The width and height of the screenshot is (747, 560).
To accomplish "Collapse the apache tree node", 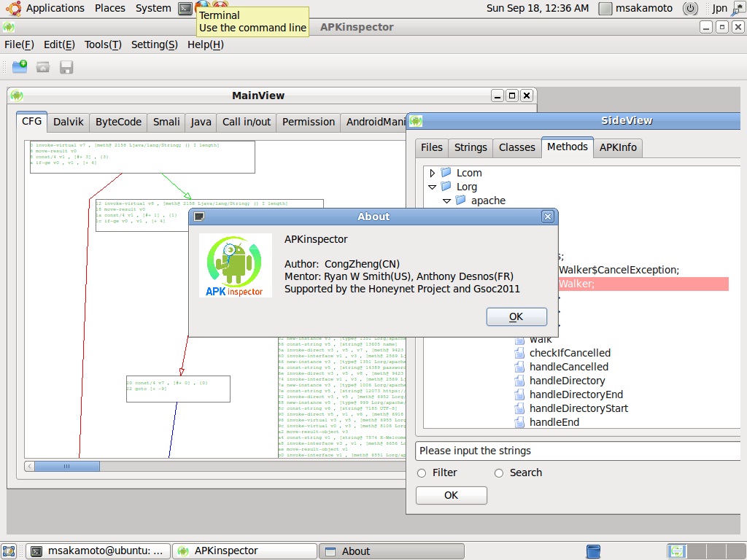I will (447, 201).
